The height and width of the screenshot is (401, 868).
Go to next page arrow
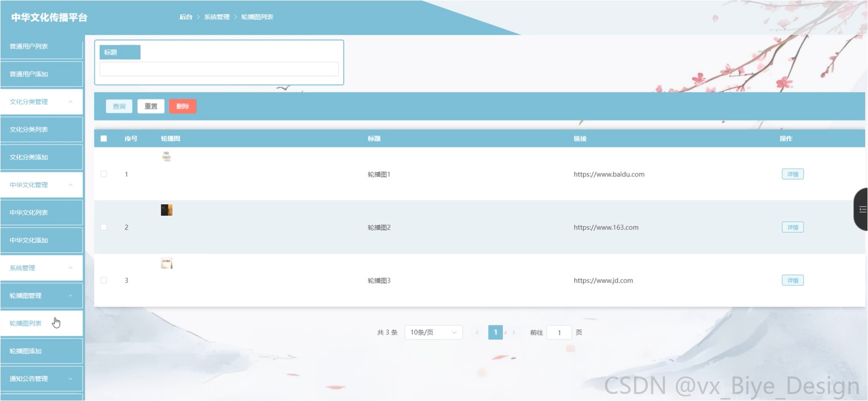point(514,332)
